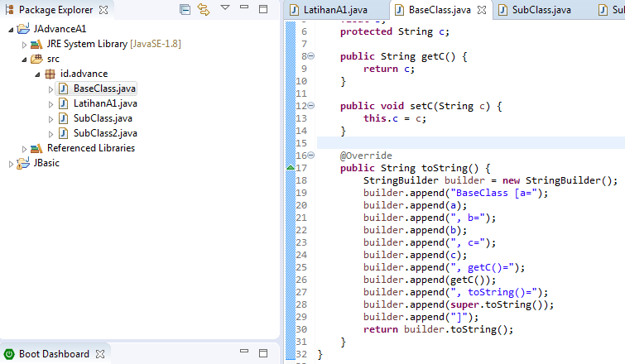
Task: Switch to the SubClass.java editor tab
Action: click(x=541, y=10)
